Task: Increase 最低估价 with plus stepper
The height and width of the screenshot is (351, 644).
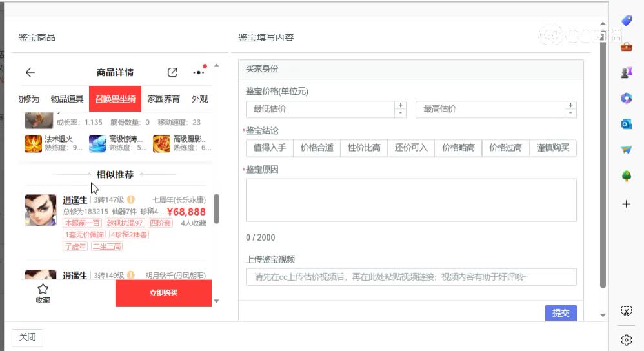Action: [401, 105]
